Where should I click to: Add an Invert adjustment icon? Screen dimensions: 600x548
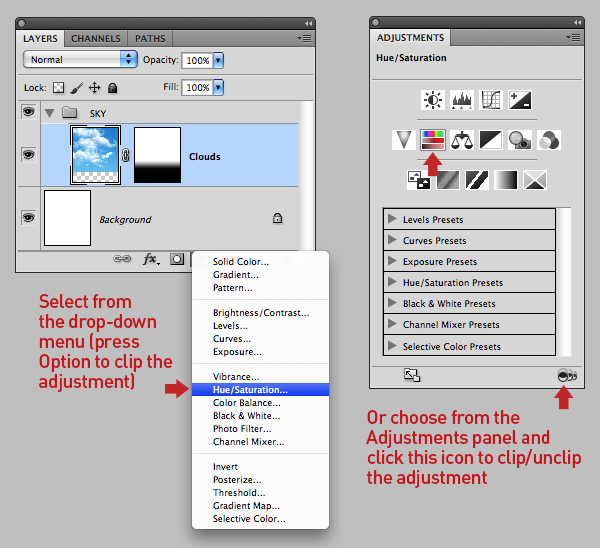419,180
